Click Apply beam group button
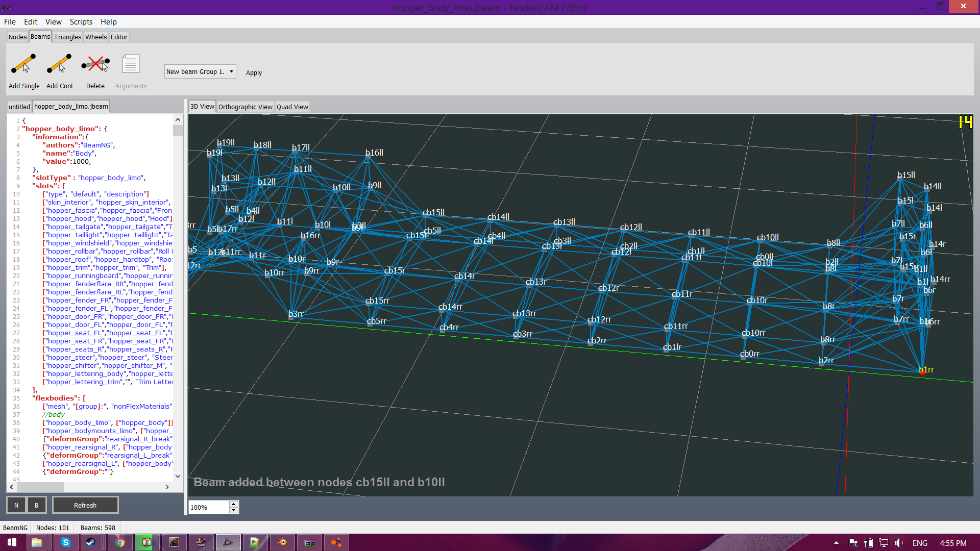980x551 pixels. click(x=254, y=72)
